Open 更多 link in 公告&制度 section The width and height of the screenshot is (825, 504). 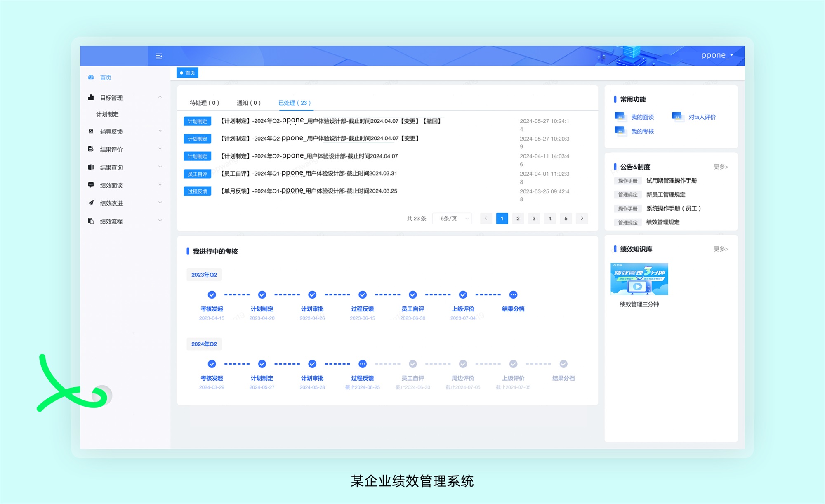point(721,167)
